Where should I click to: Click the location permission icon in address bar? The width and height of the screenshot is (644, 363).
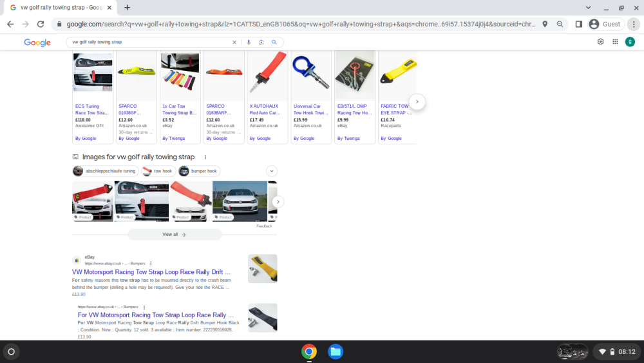point(545,25)
